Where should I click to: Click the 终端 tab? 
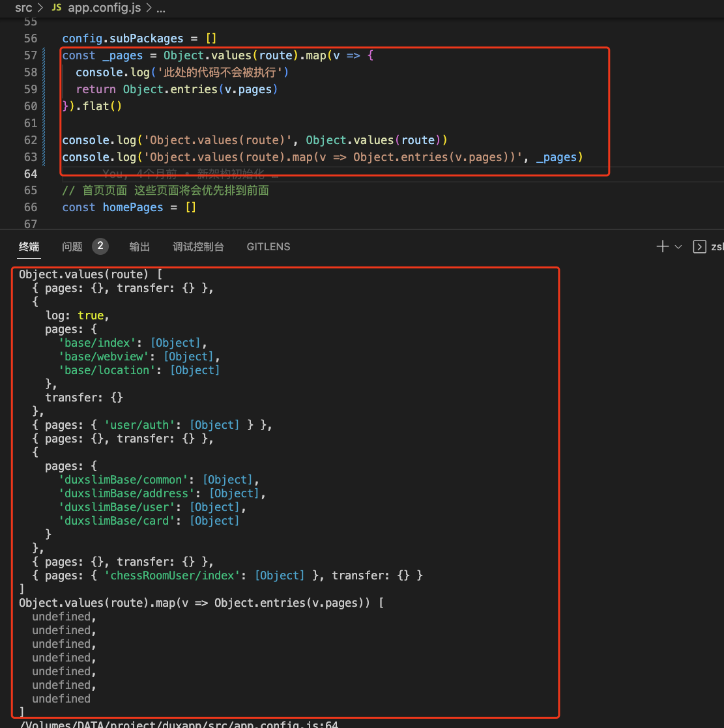click(29, 246)
